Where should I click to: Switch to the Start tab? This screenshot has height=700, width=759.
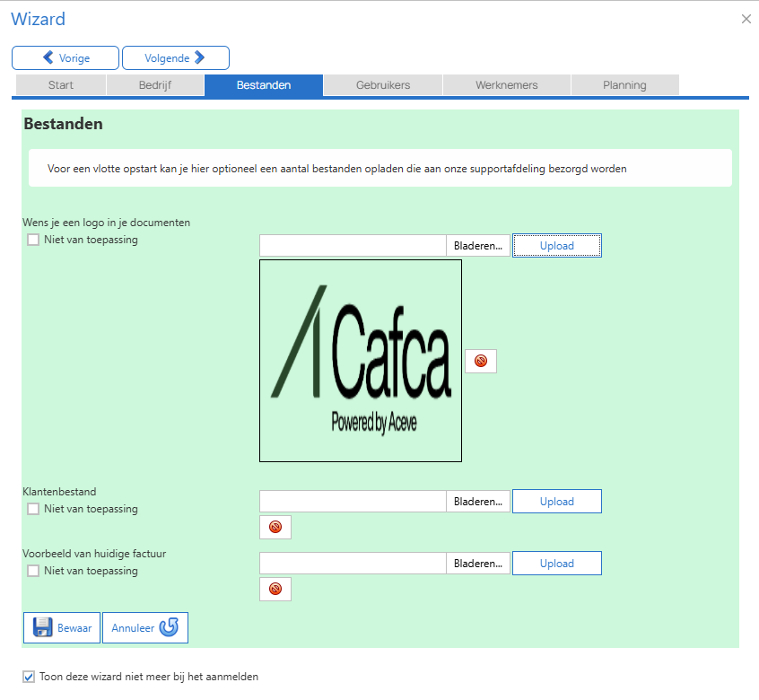click(x=61, y=85)
